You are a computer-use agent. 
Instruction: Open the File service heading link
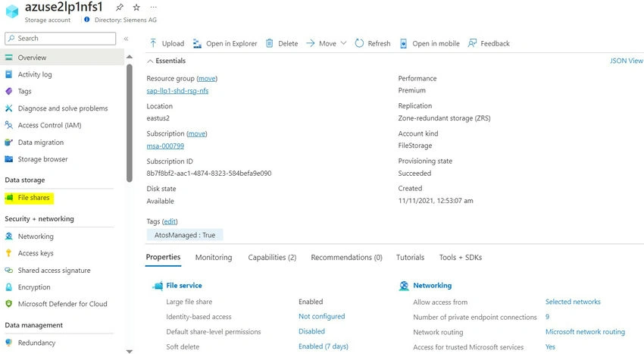point(184,285)
